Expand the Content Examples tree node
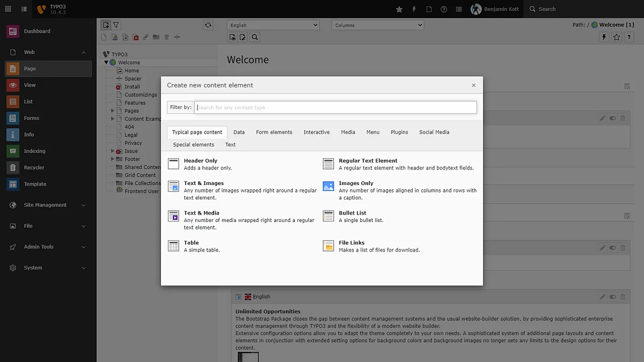 click(x=113, y=119)
